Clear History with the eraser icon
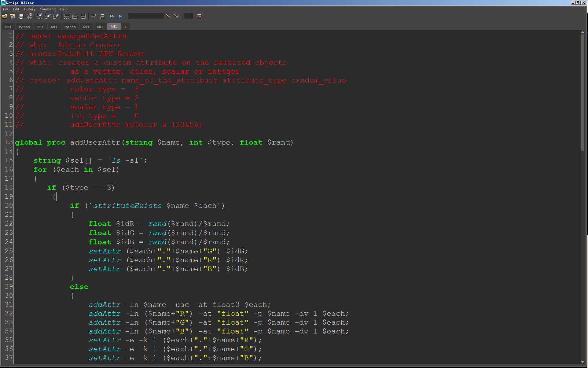The image size is (588, 368). [39, 16]
